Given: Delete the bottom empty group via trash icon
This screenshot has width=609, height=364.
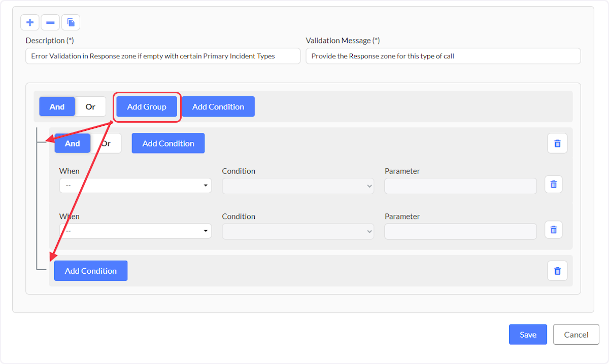Looking at the screenshot, I should pos(557,271).
